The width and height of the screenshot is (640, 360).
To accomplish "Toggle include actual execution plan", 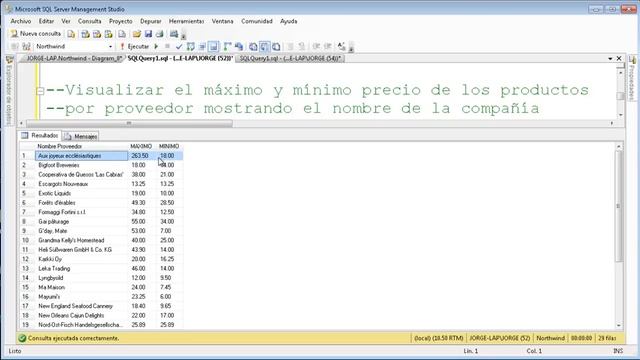I will [x=227, y=47].
